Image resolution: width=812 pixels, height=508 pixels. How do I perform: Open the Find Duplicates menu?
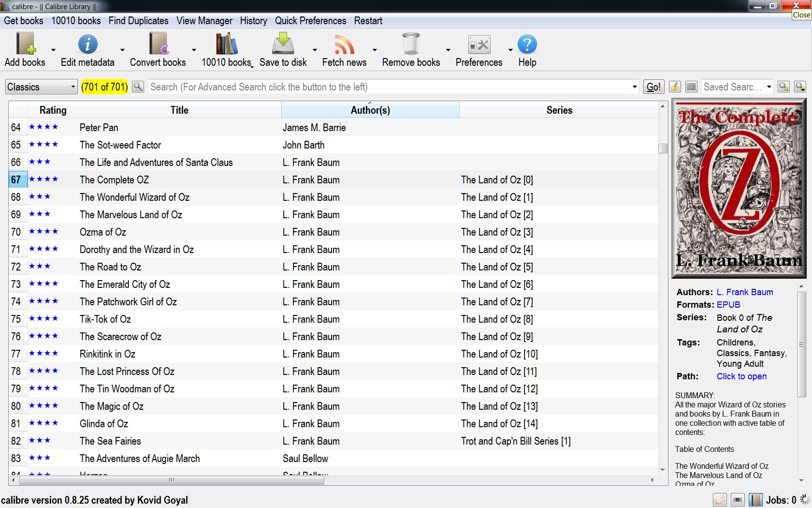138,21
